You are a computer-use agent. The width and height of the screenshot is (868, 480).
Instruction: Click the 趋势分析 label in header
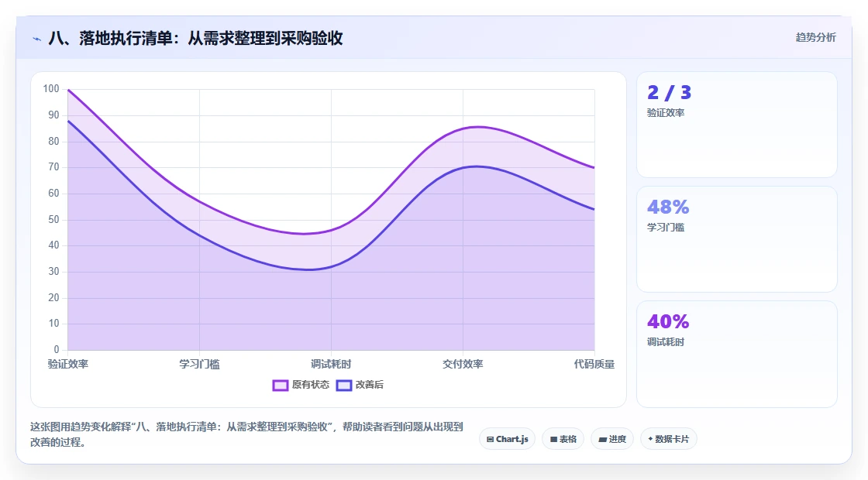point(815,38)
